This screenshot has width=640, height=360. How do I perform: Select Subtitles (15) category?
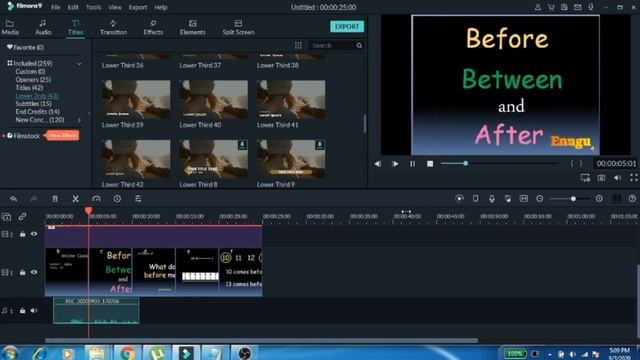tap(33, 104)
